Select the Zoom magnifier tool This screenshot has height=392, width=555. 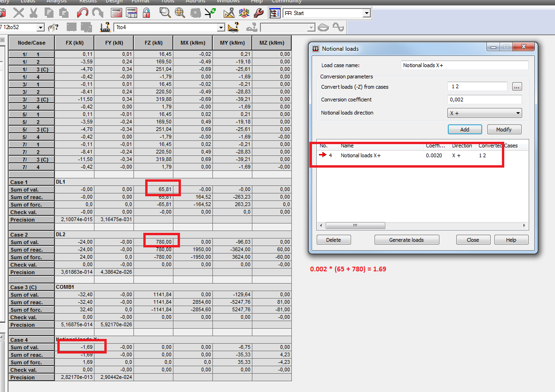(164, 13)
